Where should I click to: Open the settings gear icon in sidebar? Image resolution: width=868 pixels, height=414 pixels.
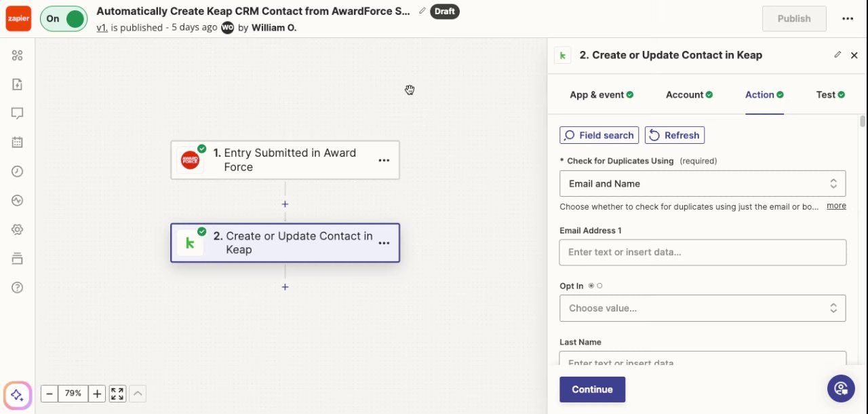18,229
